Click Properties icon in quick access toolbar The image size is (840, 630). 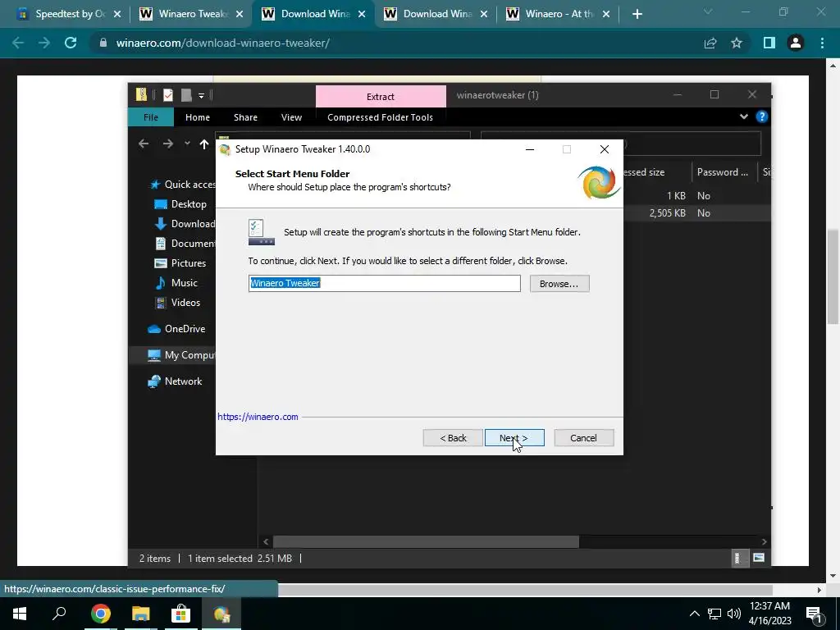click(168, 95)
